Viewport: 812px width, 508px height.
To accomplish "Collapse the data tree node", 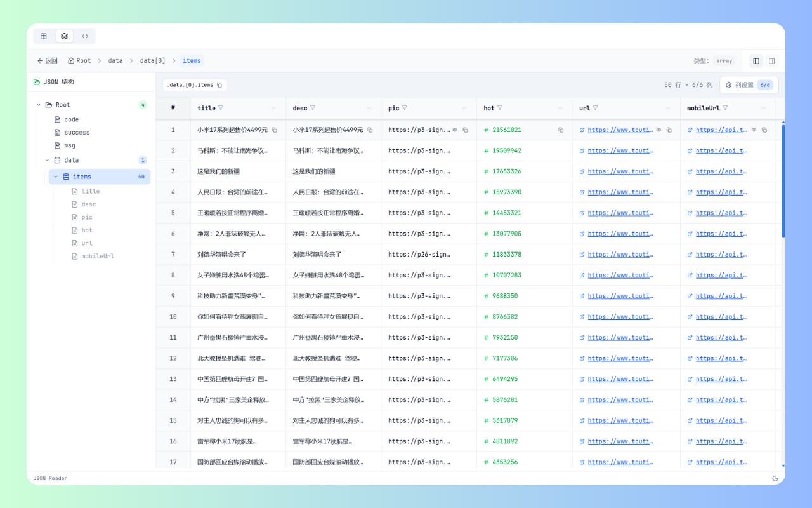I will click(x=47, y=161).
